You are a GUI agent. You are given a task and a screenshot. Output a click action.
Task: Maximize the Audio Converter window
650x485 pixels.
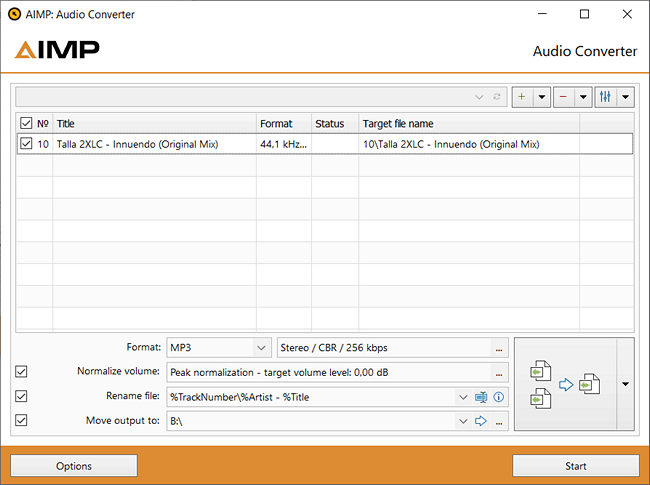[585, 14]
